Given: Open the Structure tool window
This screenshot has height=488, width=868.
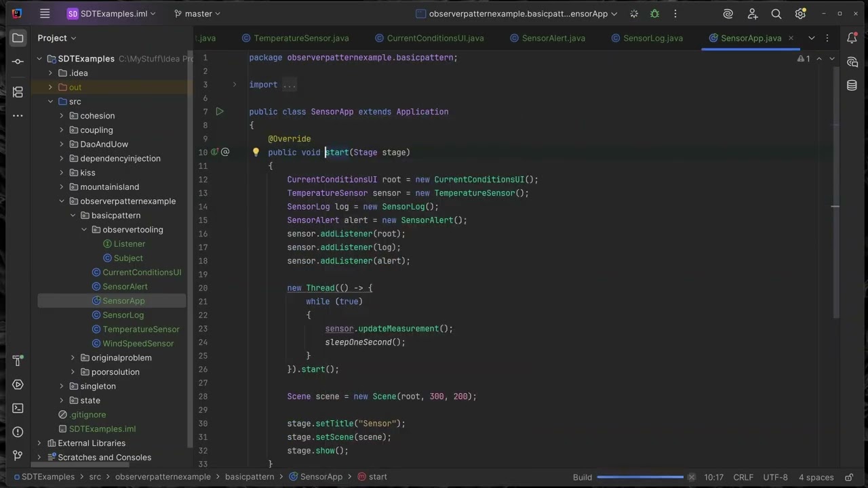Looking at the screenshot, I should 18,91.
